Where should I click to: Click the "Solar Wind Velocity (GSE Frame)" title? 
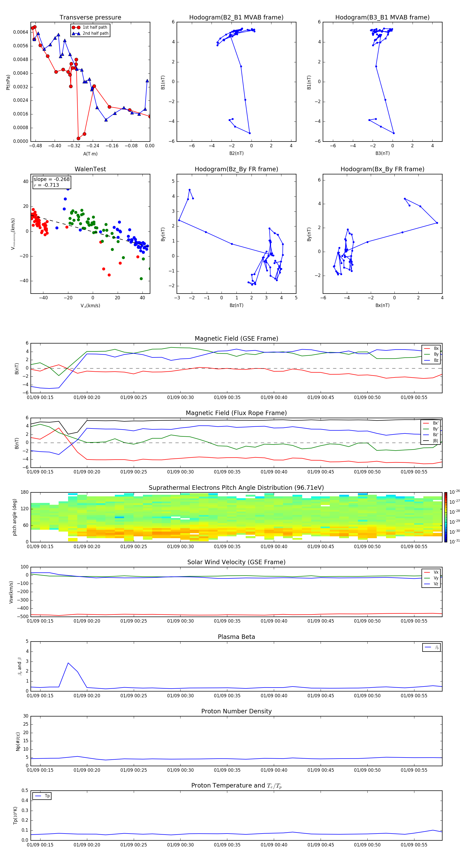pos(236,562)
